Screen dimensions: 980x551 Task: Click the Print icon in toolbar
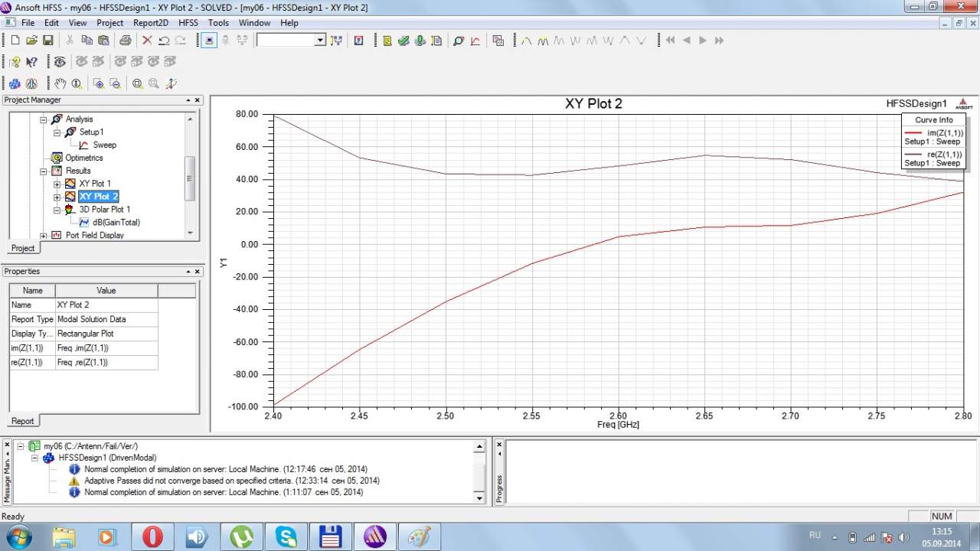[125, 41]
